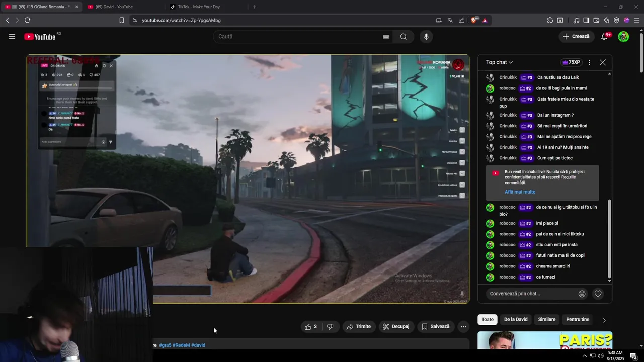Activate voice search microphone
The height and width of the screenshot is (362, 644).
click(426, 37)
